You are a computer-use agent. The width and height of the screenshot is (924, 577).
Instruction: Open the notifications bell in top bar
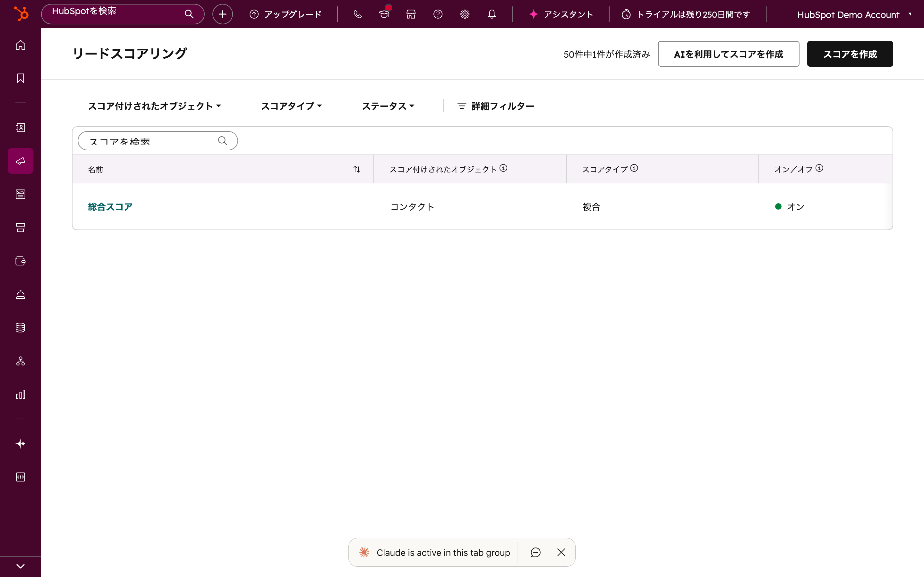492,14
